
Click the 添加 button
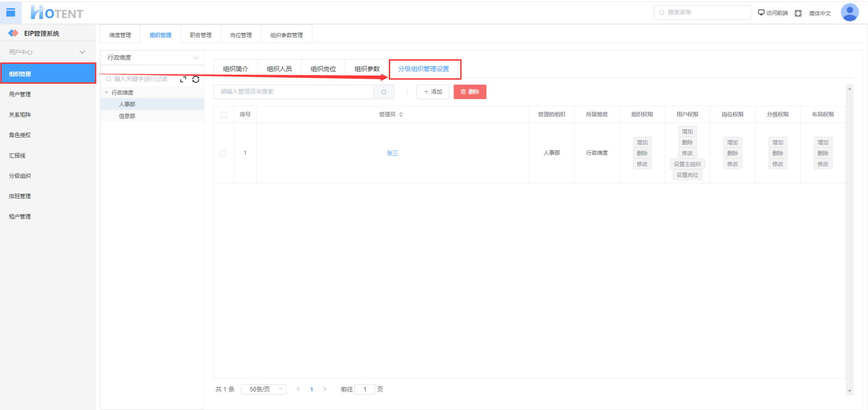pos(433,92)
